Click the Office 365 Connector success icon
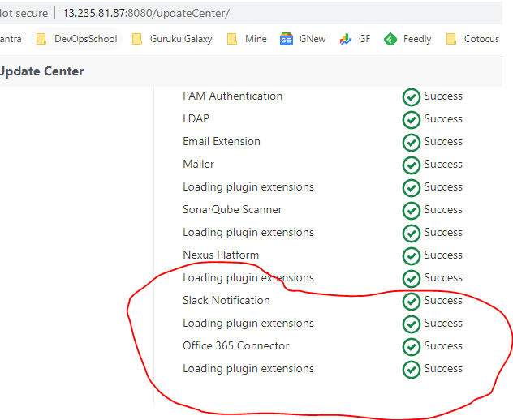The height and width of the screenshot is (420, 513). (x=411, y=347)
